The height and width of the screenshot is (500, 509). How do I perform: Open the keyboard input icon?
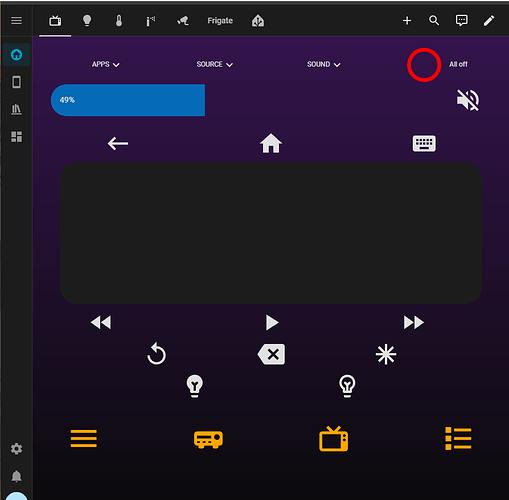424,144
